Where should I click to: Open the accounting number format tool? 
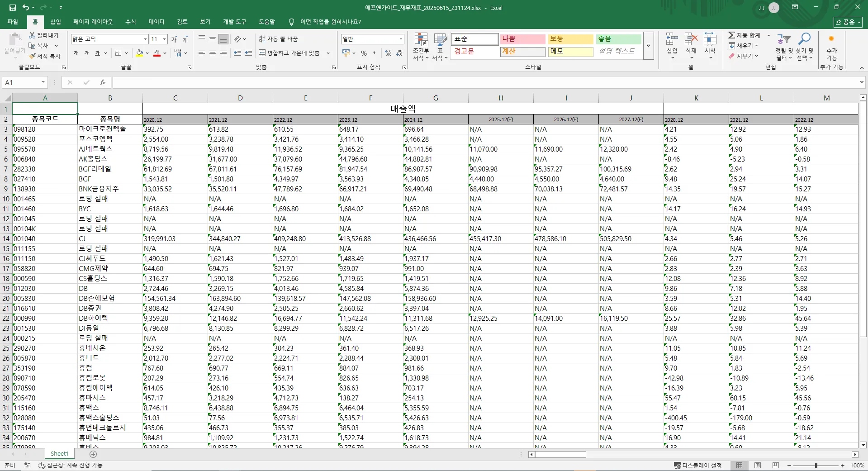point(346,53)
